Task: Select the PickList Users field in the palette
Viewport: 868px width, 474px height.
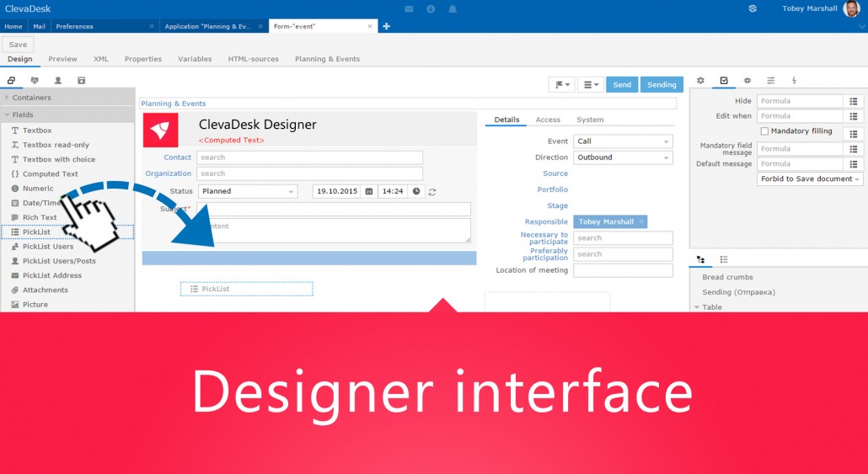Action: click(47, 246)
